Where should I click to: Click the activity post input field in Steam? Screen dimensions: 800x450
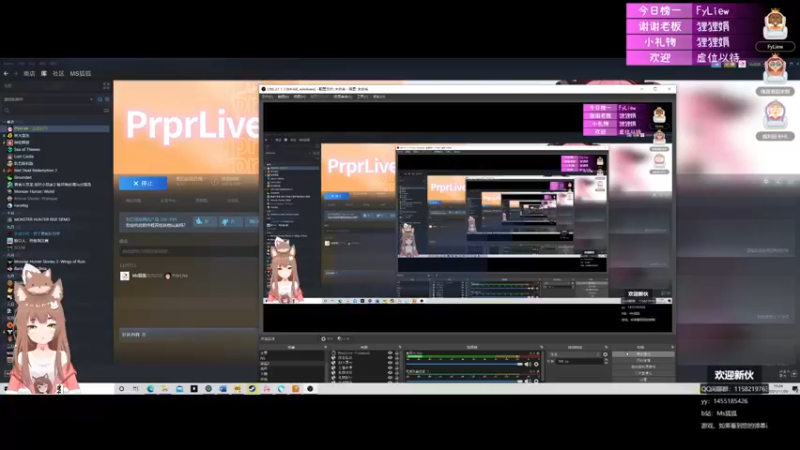coord(189,251)
